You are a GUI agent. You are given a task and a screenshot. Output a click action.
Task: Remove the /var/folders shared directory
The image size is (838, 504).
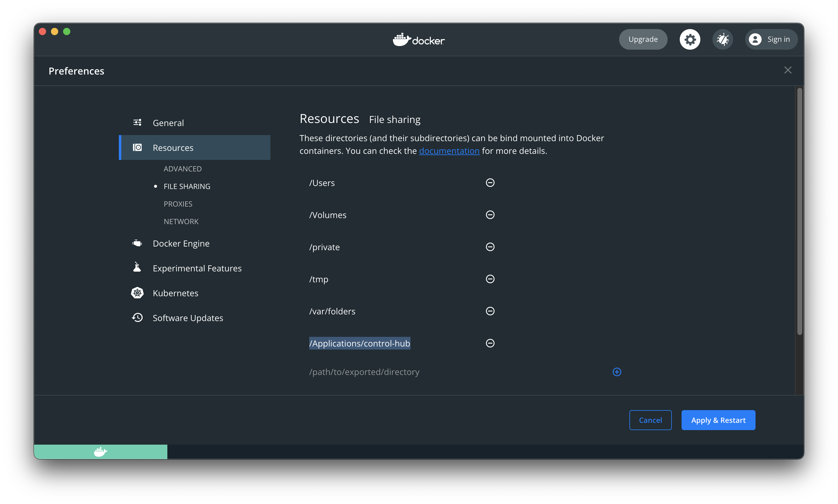pos(490,311)
